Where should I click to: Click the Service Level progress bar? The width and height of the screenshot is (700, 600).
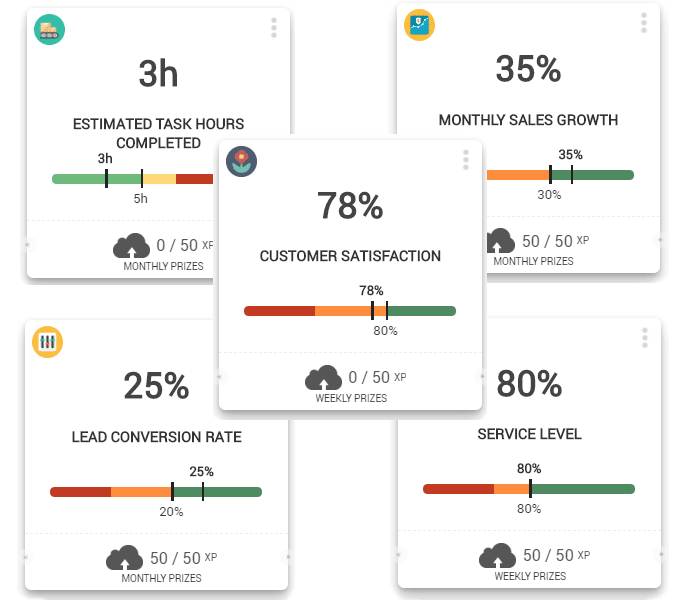coord(528,489)
